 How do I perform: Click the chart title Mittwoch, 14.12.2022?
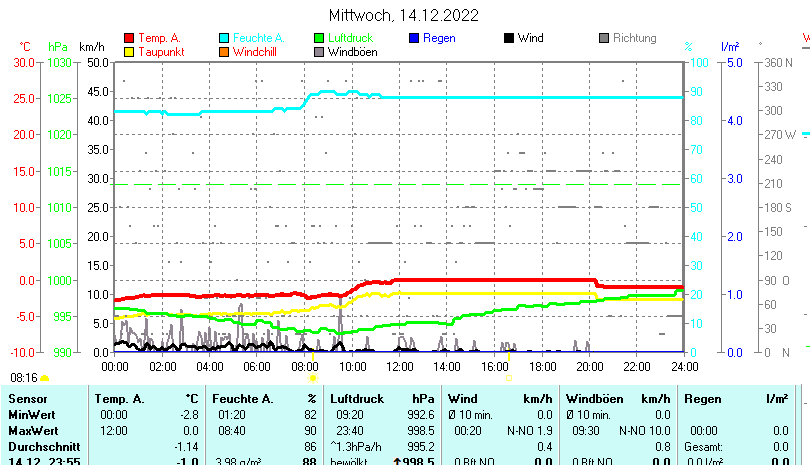(x=404, y=15)
